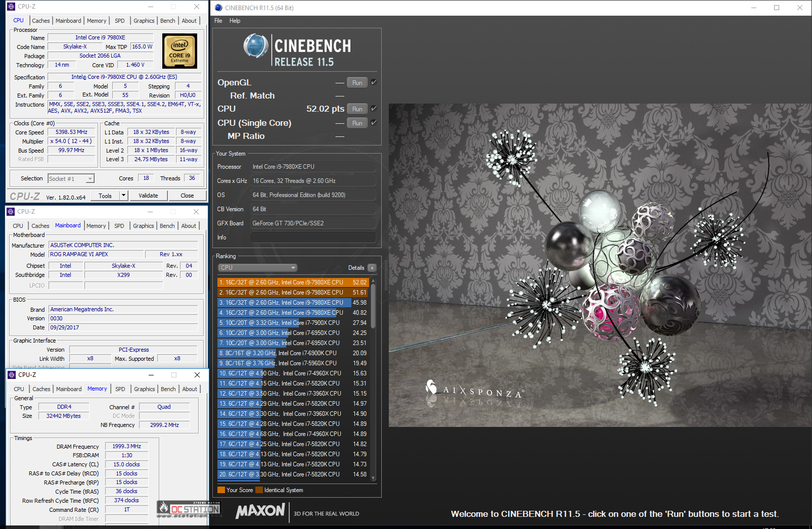Click the CAS# Latency 15.0 clocks value
The height and width of the screenshot is (529, 812).
click(126, 465)
